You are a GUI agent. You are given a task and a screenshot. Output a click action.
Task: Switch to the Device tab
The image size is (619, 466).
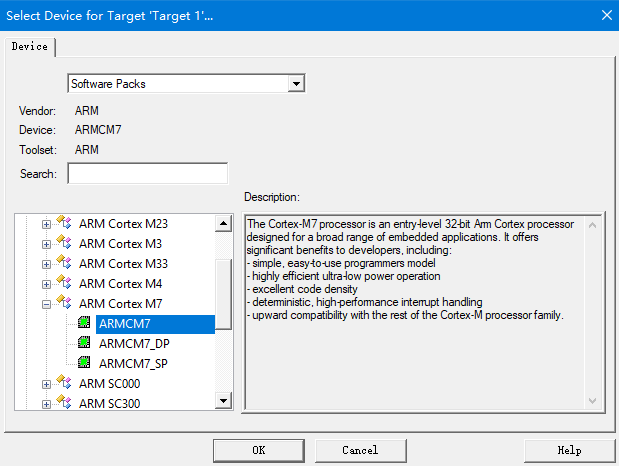[30, 47]
